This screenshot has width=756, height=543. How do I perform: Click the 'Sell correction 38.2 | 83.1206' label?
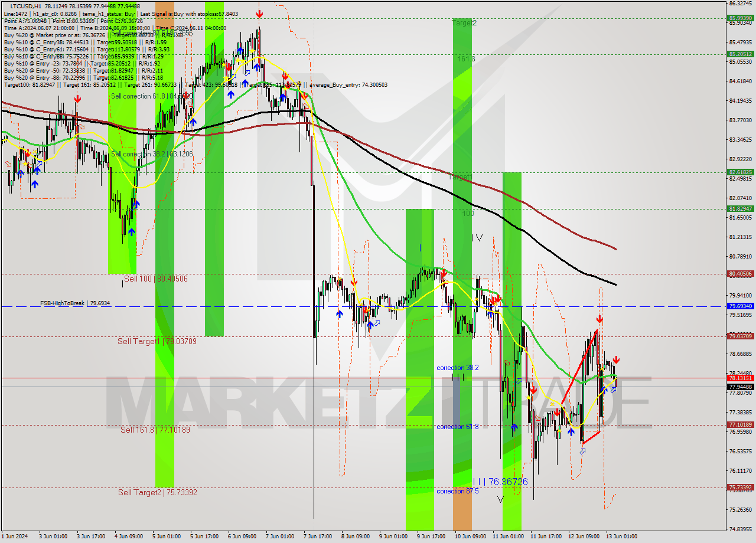tap(152, 154)
